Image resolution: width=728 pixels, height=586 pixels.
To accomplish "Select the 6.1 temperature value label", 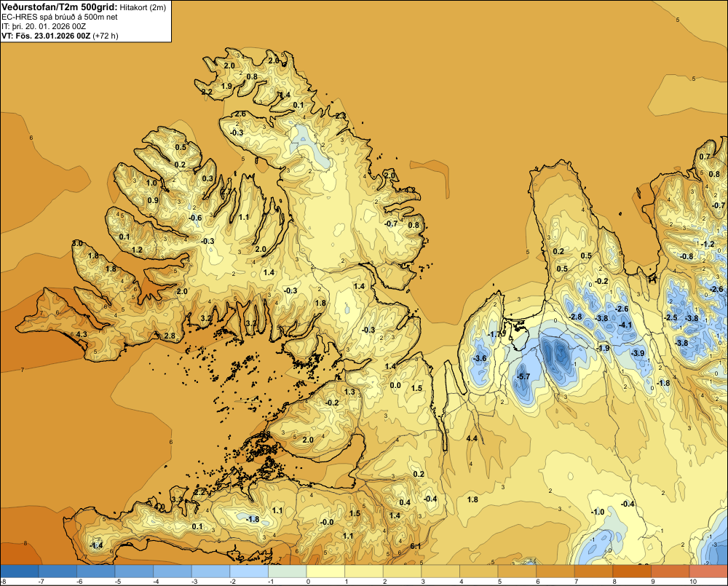I will click(x=416, y=546).
